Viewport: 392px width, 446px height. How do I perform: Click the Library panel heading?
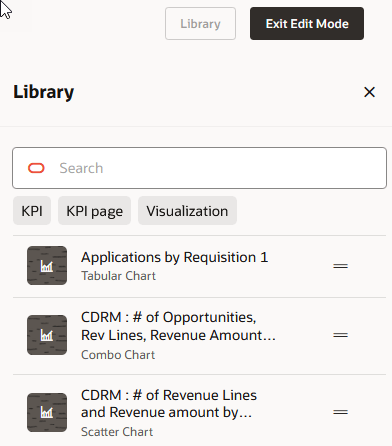click(43, 92)
